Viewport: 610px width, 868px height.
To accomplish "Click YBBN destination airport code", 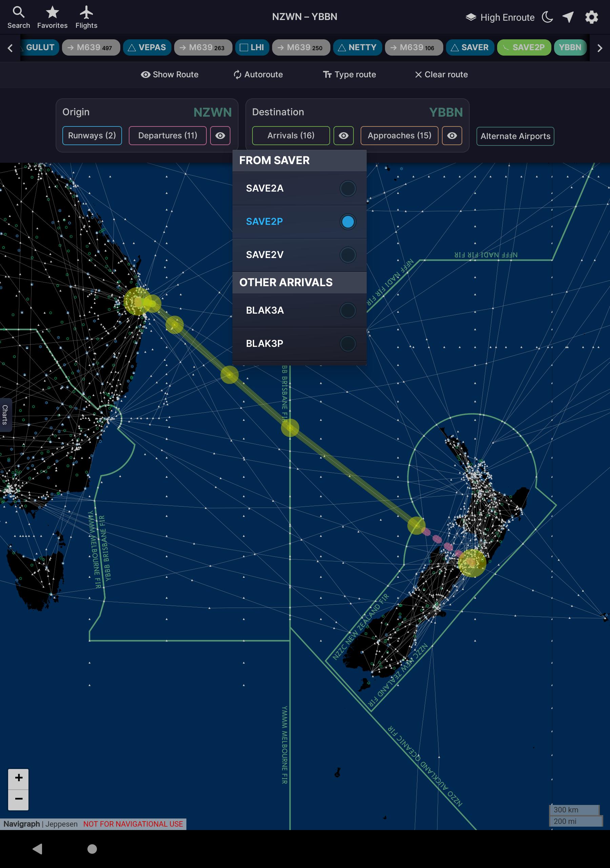I will 446,112.
